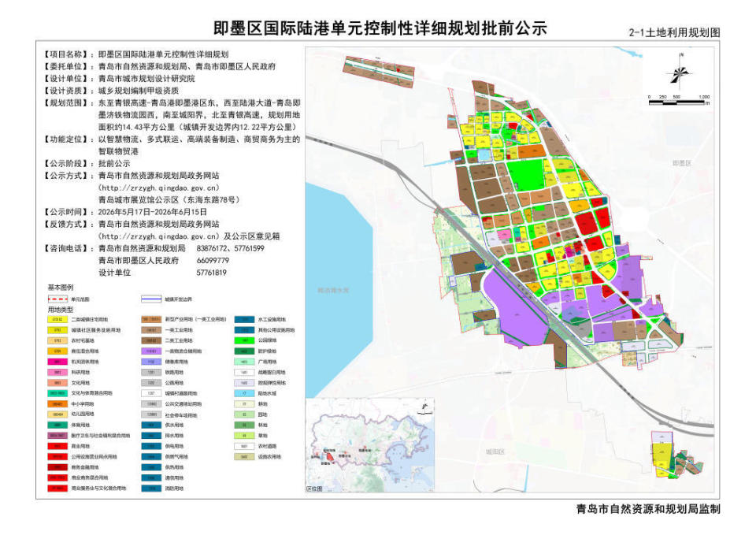
Task: Click the red 商业用地 legend swatch
Action: pos(57,446)
